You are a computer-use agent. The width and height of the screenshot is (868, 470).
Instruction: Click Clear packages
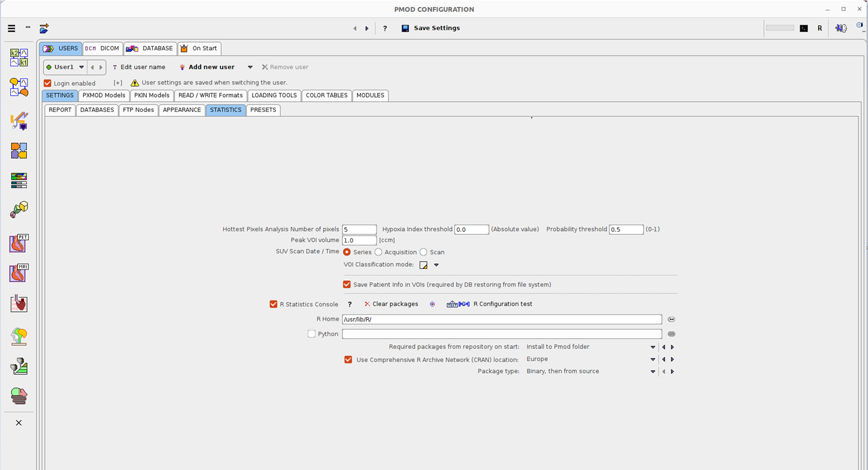coord(391,304)
